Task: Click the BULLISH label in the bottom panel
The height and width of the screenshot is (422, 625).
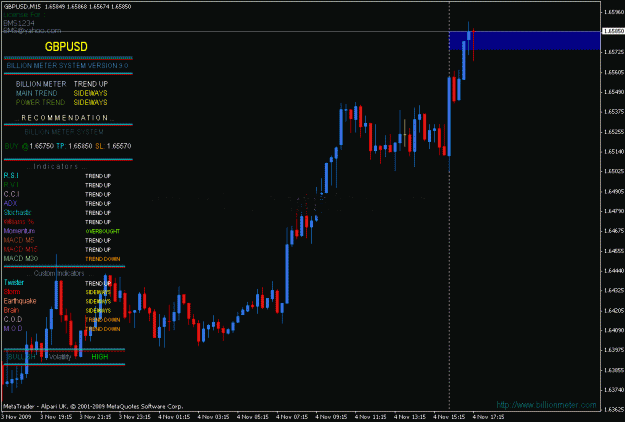Action: click(21, 357)
